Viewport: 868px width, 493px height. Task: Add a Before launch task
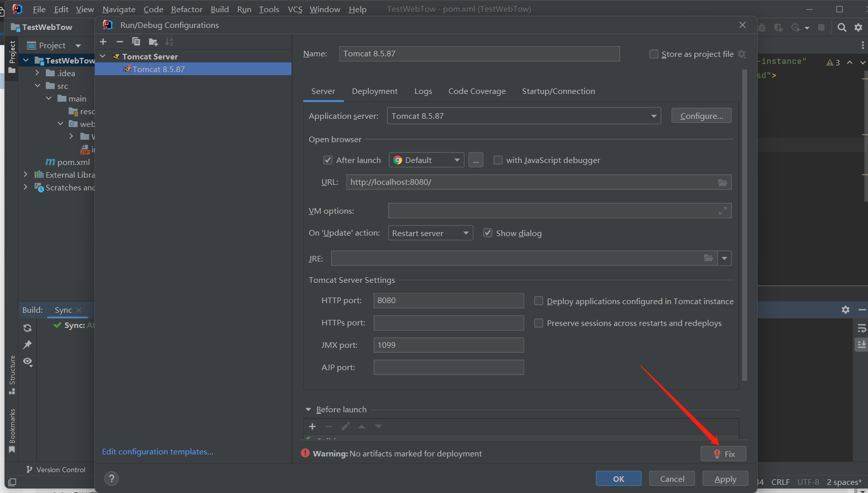pyautogui.click(x=312, y=426)
